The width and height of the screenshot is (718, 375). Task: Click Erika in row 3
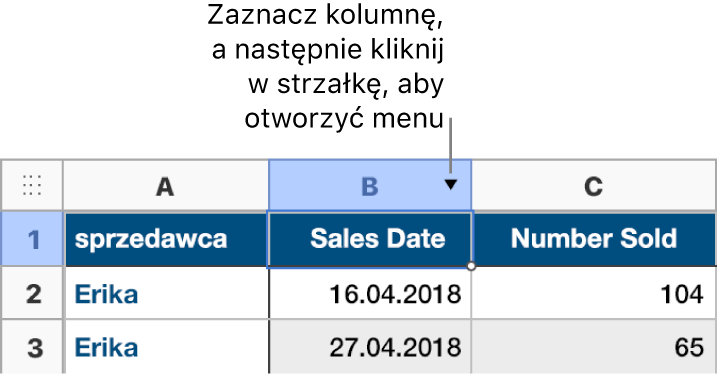106,348
